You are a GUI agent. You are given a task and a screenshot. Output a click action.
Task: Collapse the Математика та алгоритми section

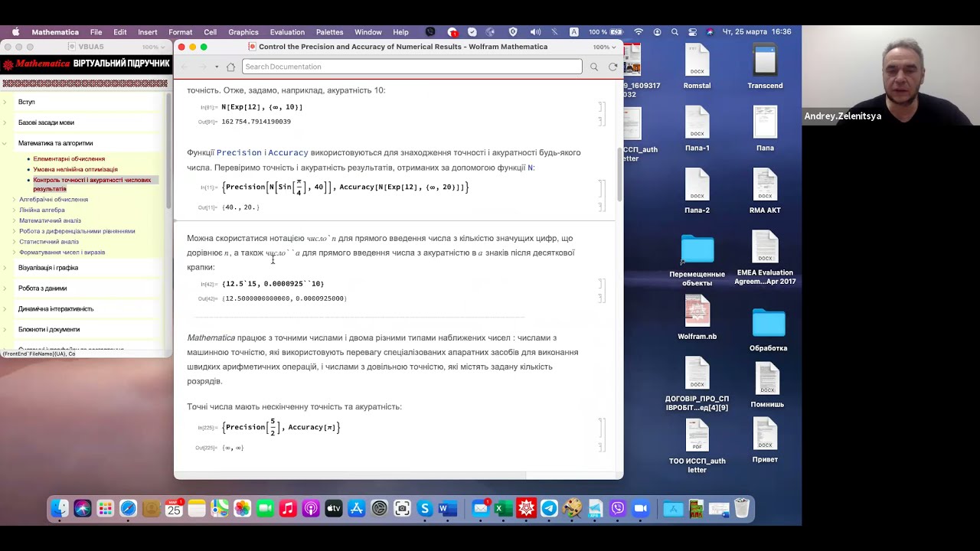click(x=5, y=143)
